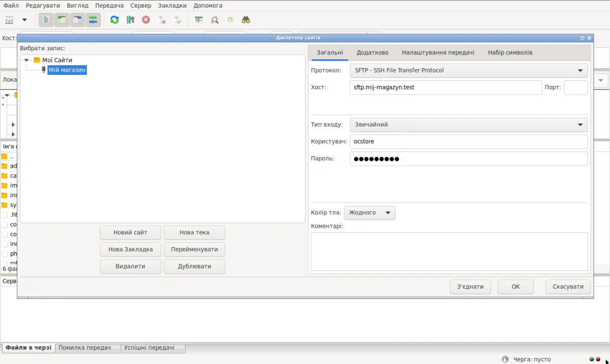This screenshot has width=610, height=364.
Task: Select the Успішні передачі tab
Action: click(x=153, y=348)
